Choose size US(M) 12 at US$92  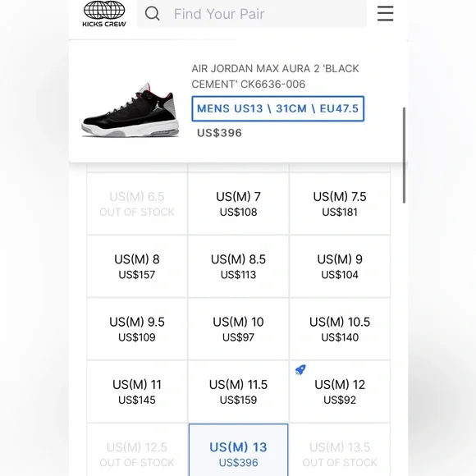340,391
